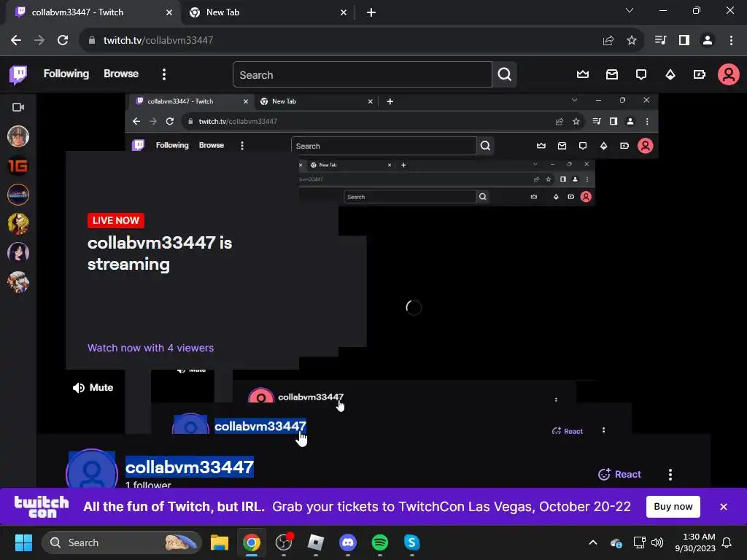Click the Get Bits diamond icon

[x=670, y=74]
